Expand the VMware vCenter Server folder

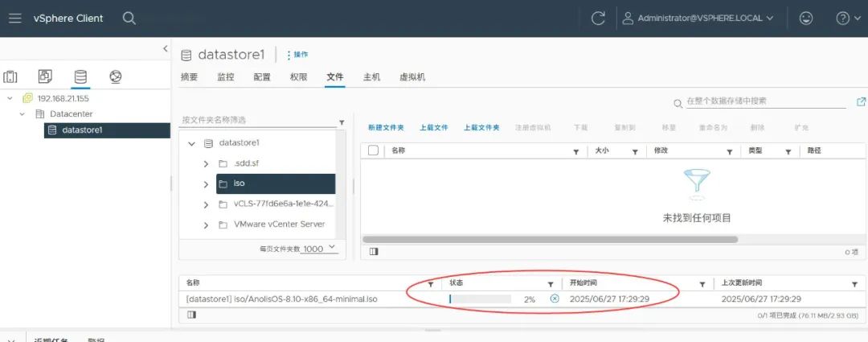(206, 225)
